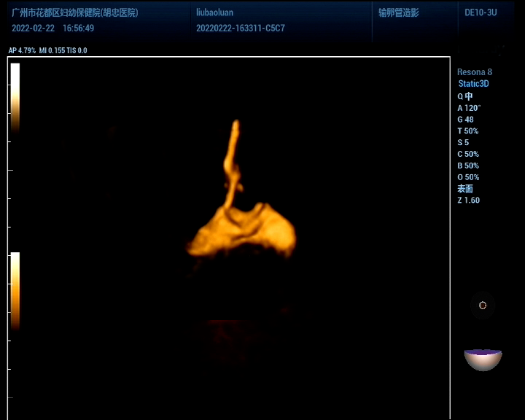Click the Q 中 quality parameter
This screenshot has width=525, height=420.
click(x=465, y=96)
